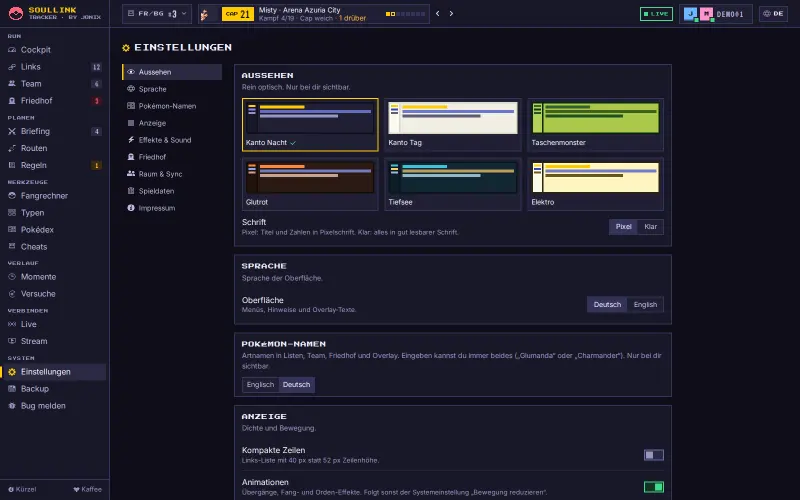Set Pokémon names to Englisch
Image resolution: width=800 pixels, height=500 pixels.
260,385
